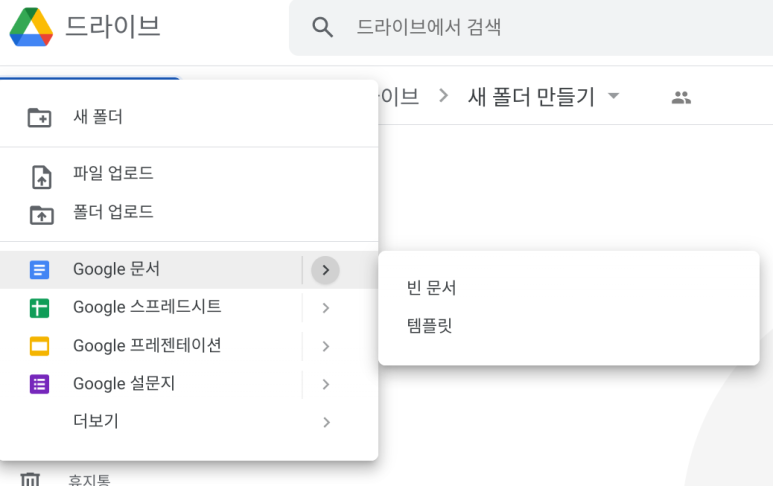Choose 새 폴더 from the menu
Viewport: 773px width, 486px height.
tap(189, 117)
